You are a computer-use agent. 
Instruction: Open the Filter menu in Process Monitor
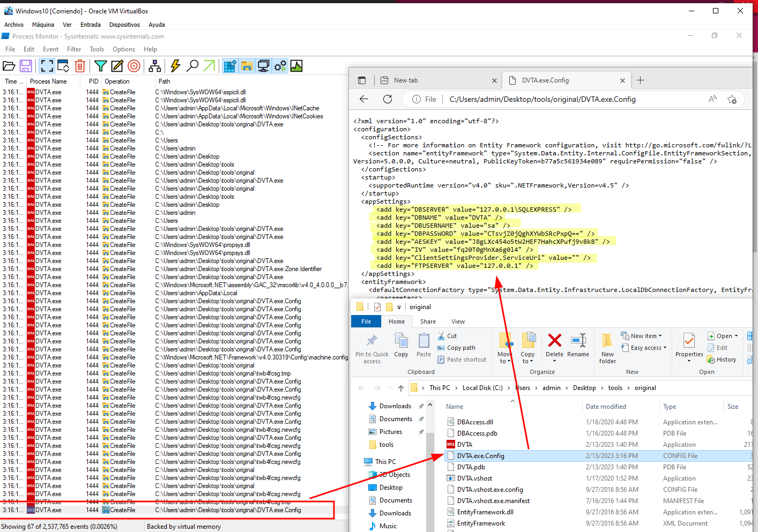(74, 49)
